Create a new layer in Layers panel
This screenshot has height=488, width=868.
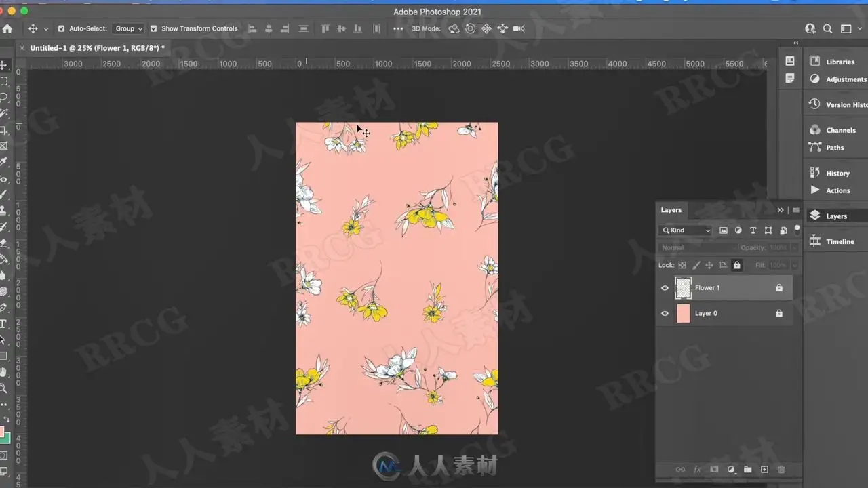pos(764,469)
